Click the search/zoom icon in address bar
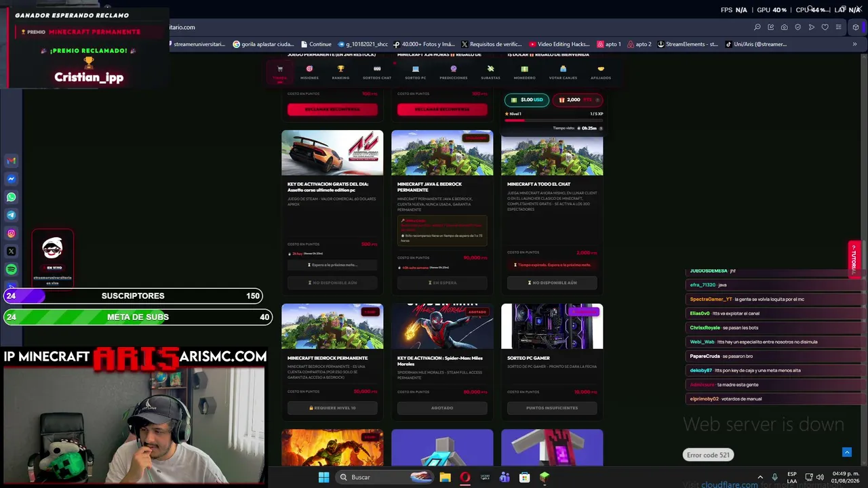868x488 pixels. point(757,27)
